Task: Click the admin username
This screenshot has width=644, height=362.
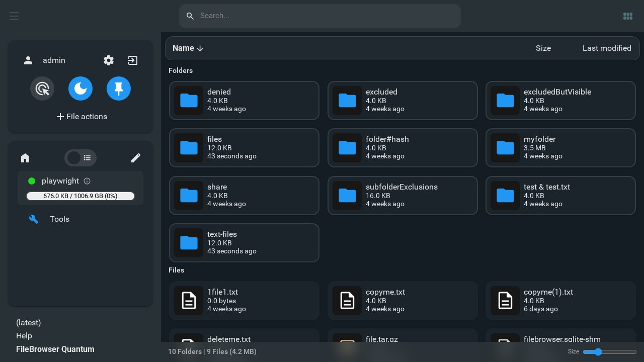Action: tap(54, 60)
